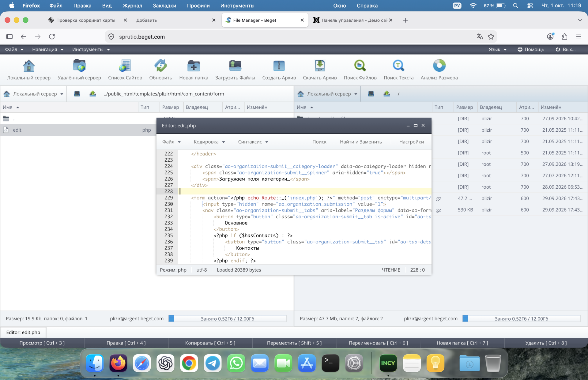Click Найти и Заменить in editor

click(361, 142)
